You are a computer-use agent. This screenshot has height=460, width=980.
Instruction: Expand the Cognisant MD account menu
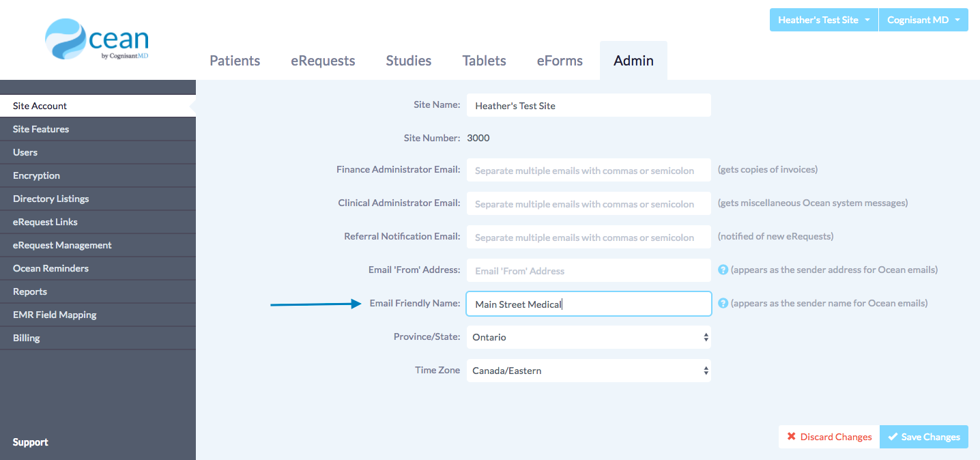point(923,20)
